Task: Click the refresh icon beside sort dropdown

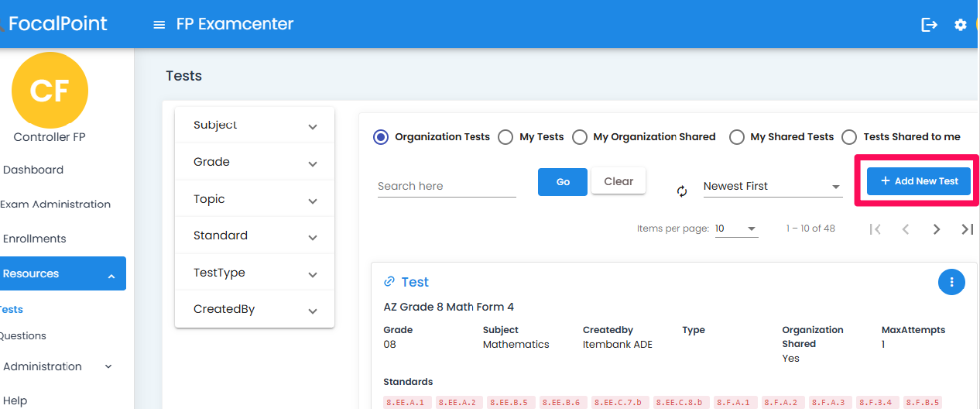Action: [x=682, y=191]
